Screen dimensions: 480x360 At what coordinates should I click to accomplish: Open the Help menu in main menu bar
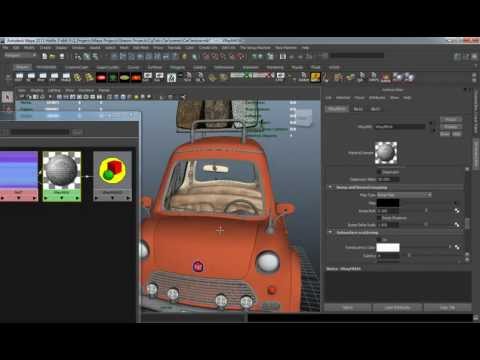coord(305,48)
